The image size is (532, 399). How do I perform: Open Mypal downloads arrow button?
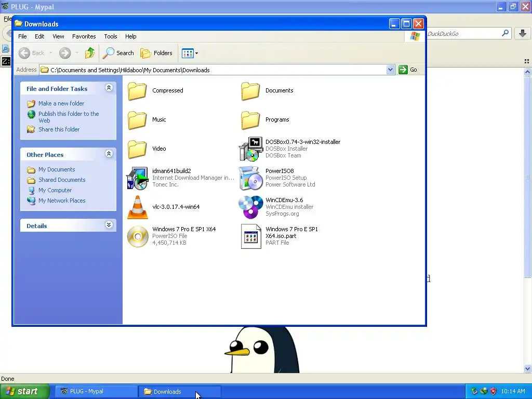(x=523, y=33)
